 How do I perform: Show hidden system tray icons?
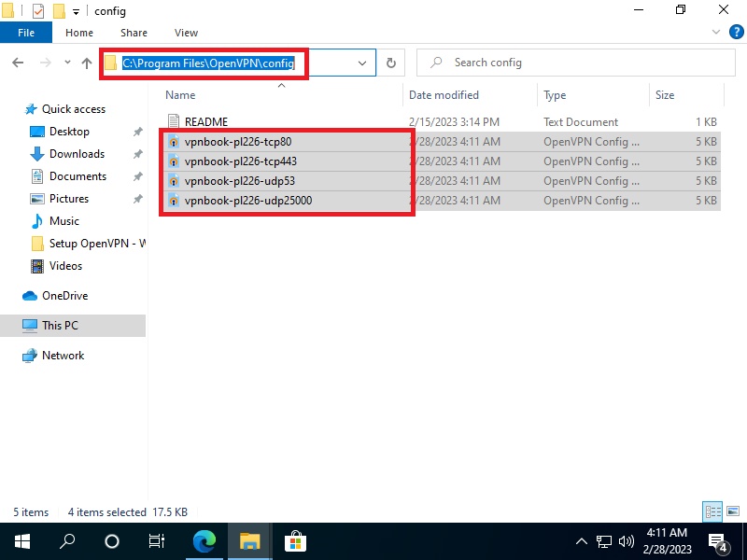click(x=582, y=541)
